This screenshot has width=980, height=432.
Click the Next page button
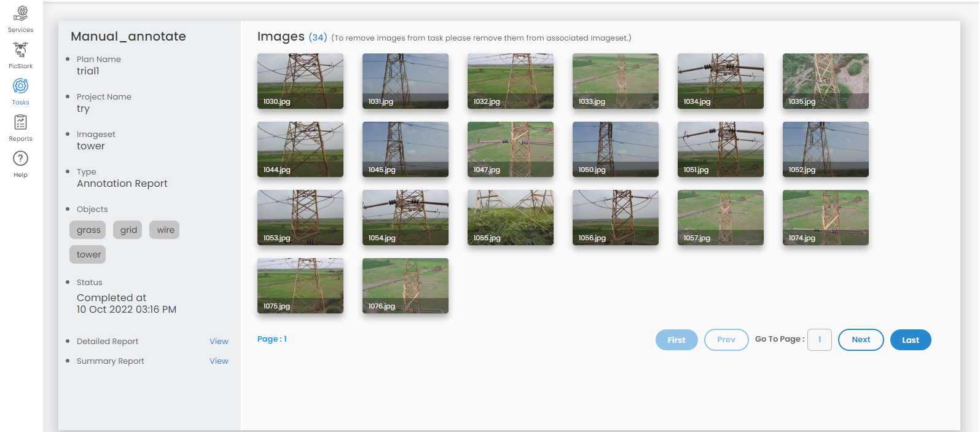pos(861,340)
